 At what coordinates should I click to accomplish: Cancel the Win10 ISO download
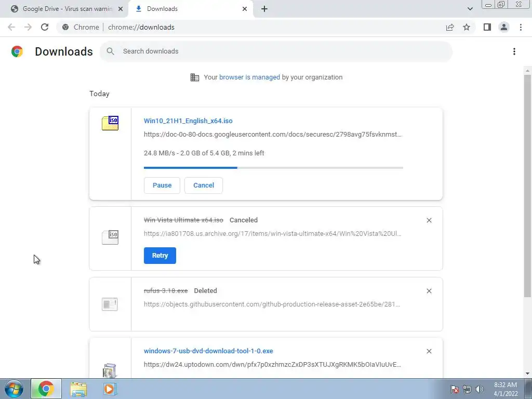click(204, 185)
